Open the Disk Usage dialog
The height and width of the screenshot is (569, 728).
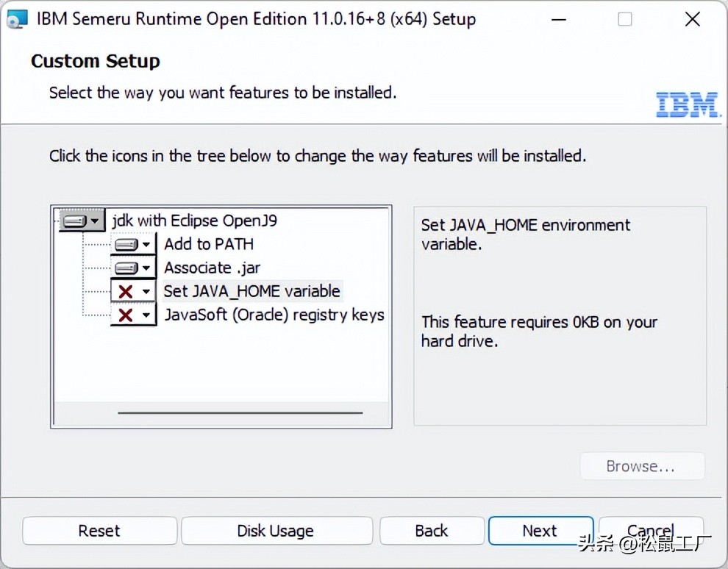276,530
